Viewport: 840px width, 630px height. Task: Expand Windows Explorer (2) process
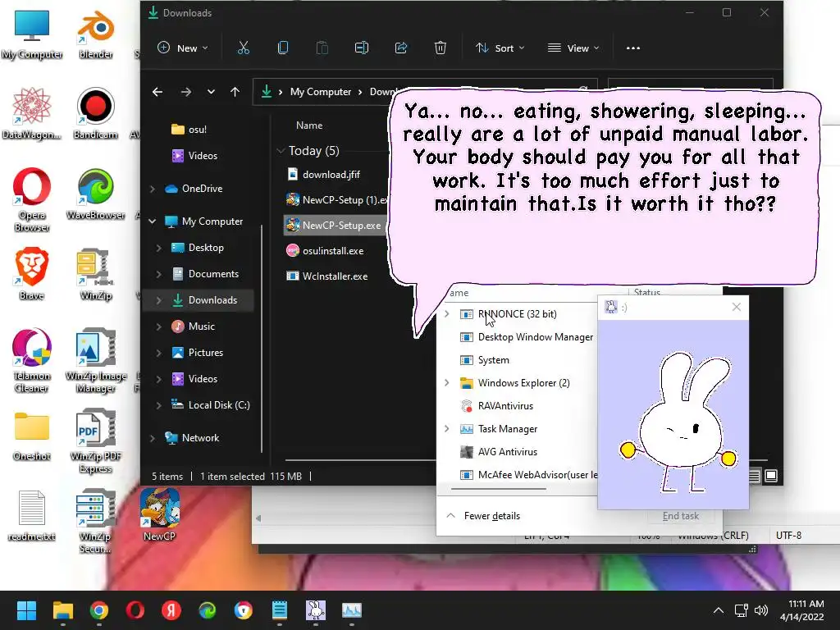click(447, 383)
